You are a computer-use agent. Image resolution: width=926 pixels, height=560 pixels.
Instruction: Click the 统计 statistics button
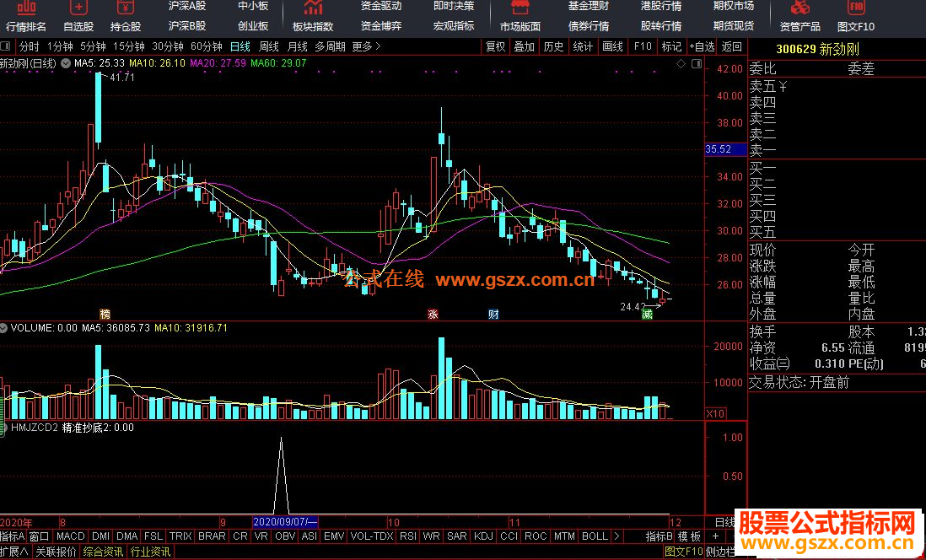tap(583, 46)
